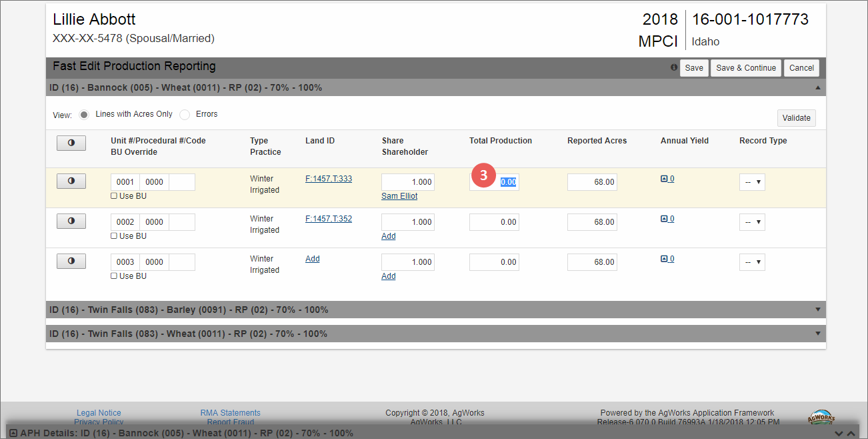The height and width of the screenshot is (439, 868).
Task: Click the half-circle button for unit 0002
Action: pos(71,221)
